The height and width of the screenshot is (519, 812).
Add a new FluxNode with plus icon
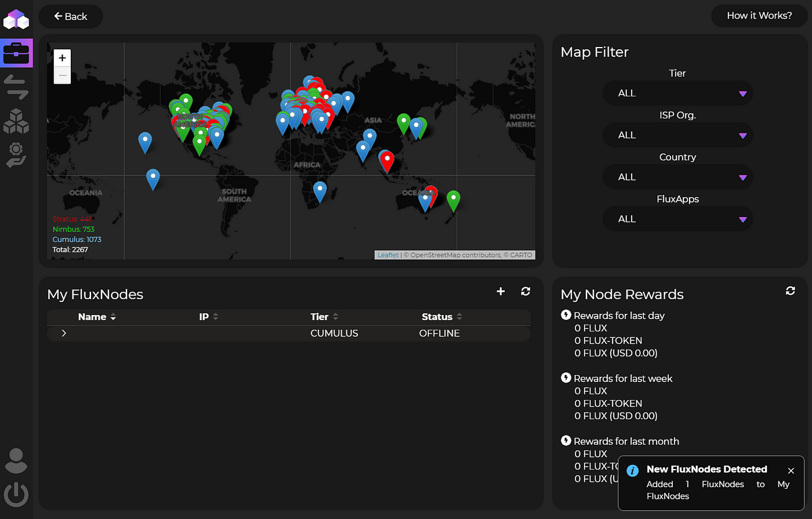pos(501,291)
